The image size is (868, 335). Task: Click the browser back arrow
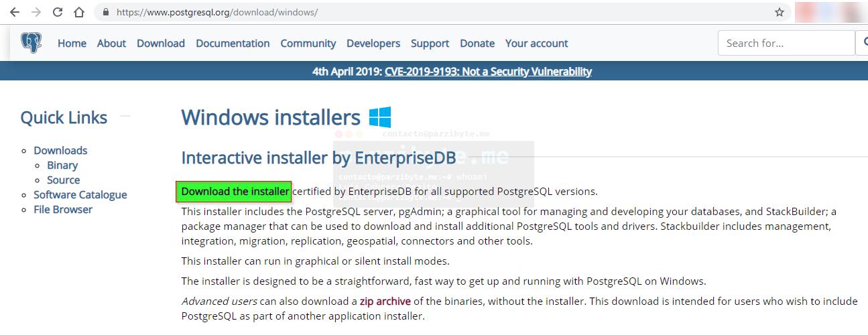click(15, 12)
